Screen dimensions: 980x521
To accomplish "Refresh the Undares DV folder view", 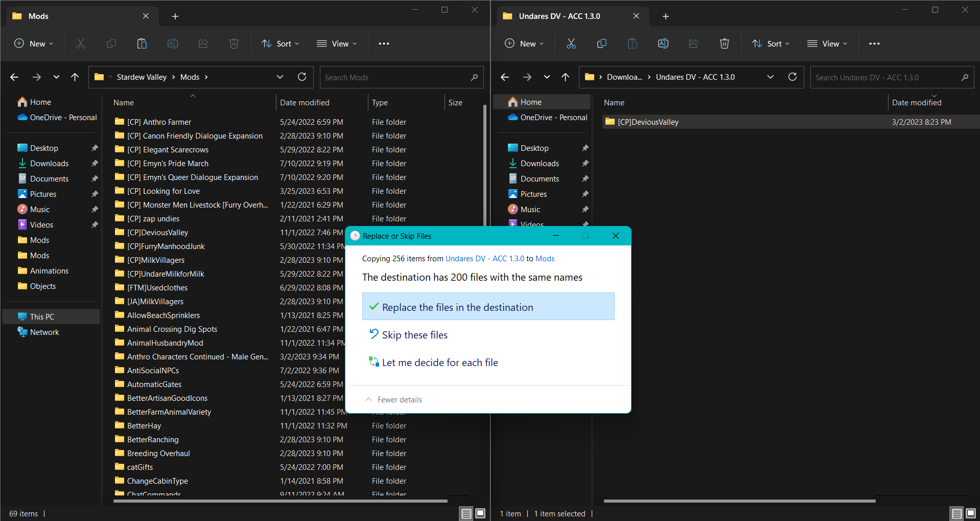I will 792,77.
